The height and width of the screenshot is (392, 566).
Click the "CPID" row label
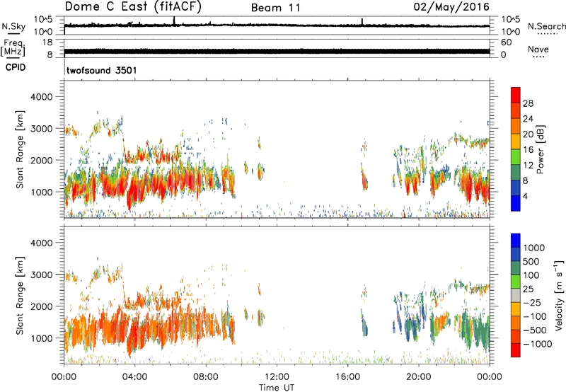(x=16, y=67)
